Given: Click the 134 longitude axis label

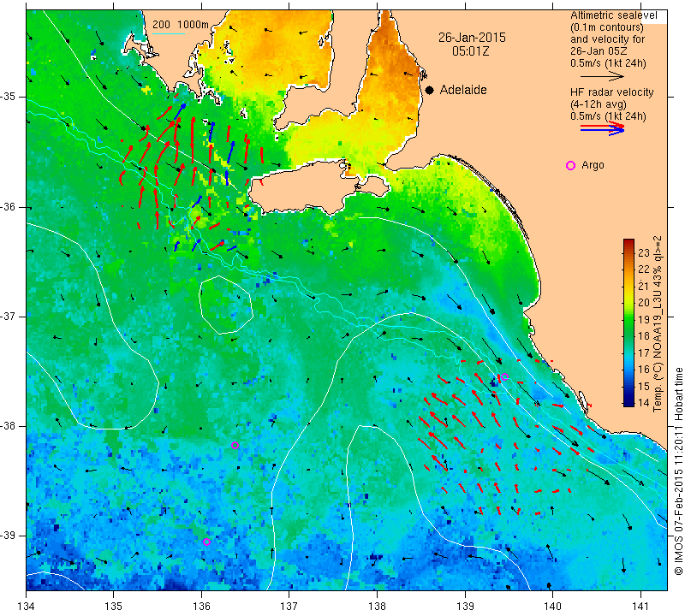Looking at the screenshot, I should pyautogui.click(x=27, y=607).
